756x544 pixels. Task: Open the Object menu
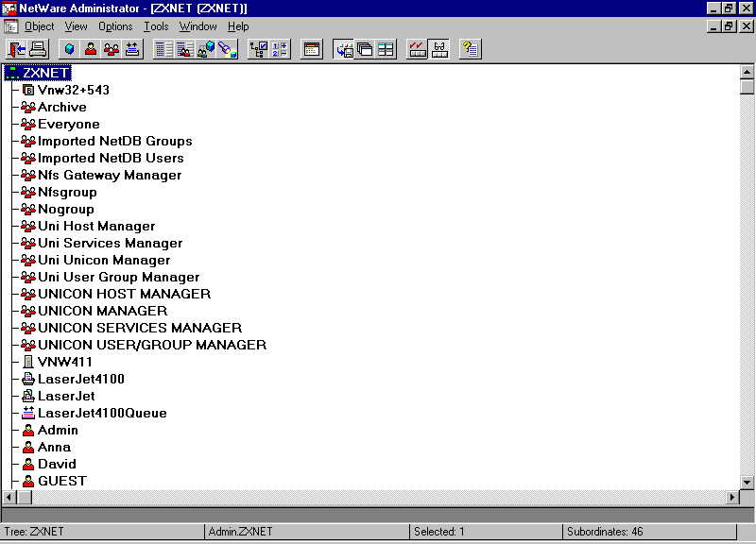[40, 26]
